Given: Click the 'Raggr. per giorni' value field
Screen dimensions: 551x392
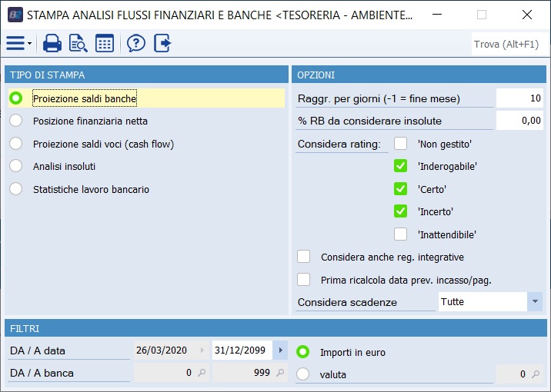Looking at the screenshot, I should (519, 98).
